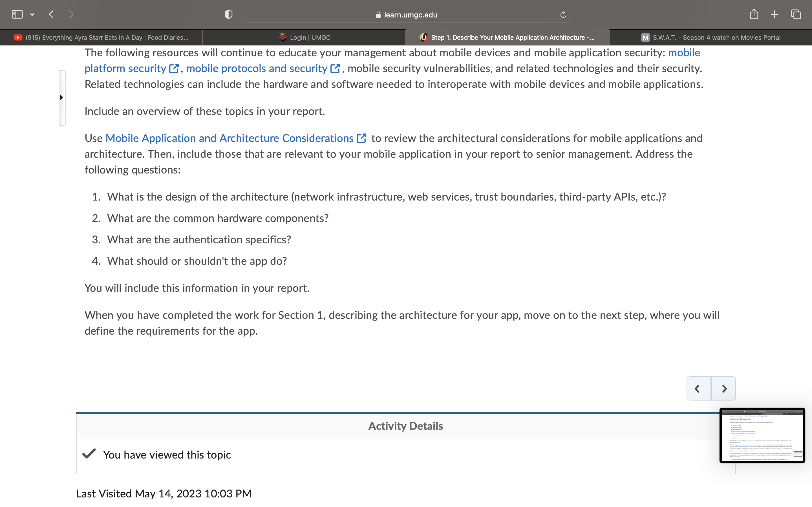The image size is (812, 507).
Task: Click the learn.umgc.edu address bar
Action: click(406, 14)
